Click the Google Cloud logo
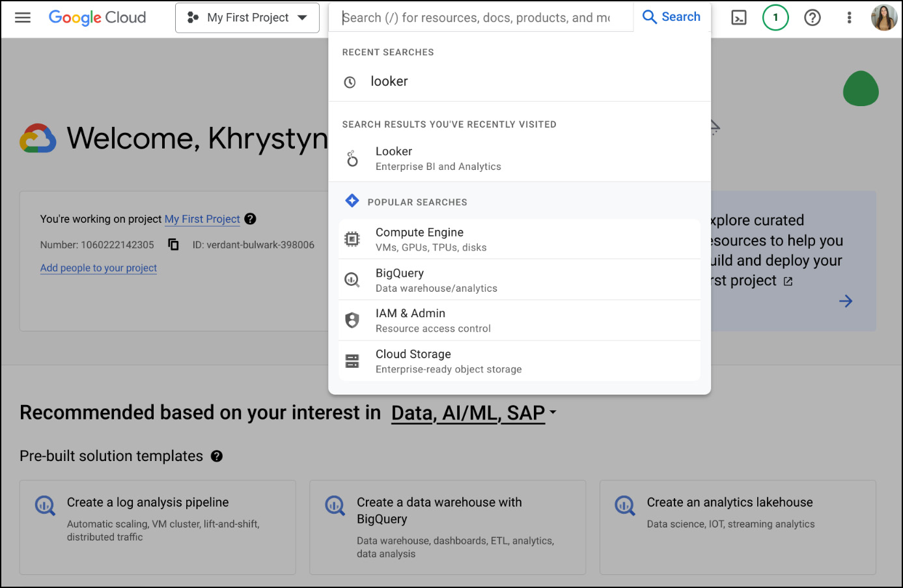Viewport: 903px width, 588px height. (98, 18)
